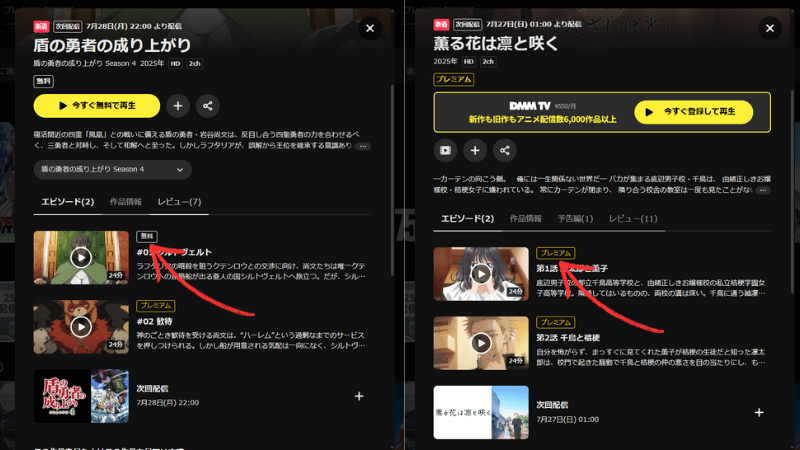
Task: Add 薫る花 next release 7月27日 reminder
Action: tap(759, 412)
